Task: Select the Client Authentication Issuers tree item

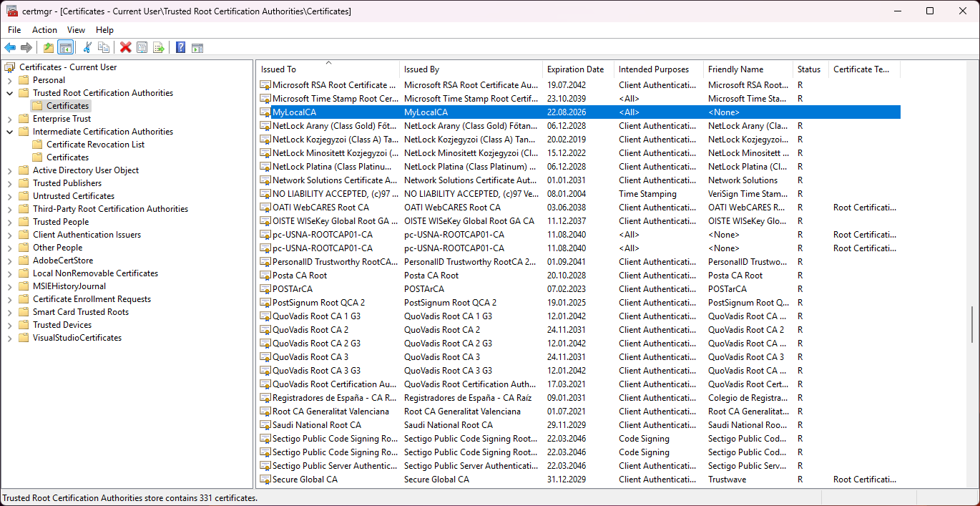Action: click(87, 235)
